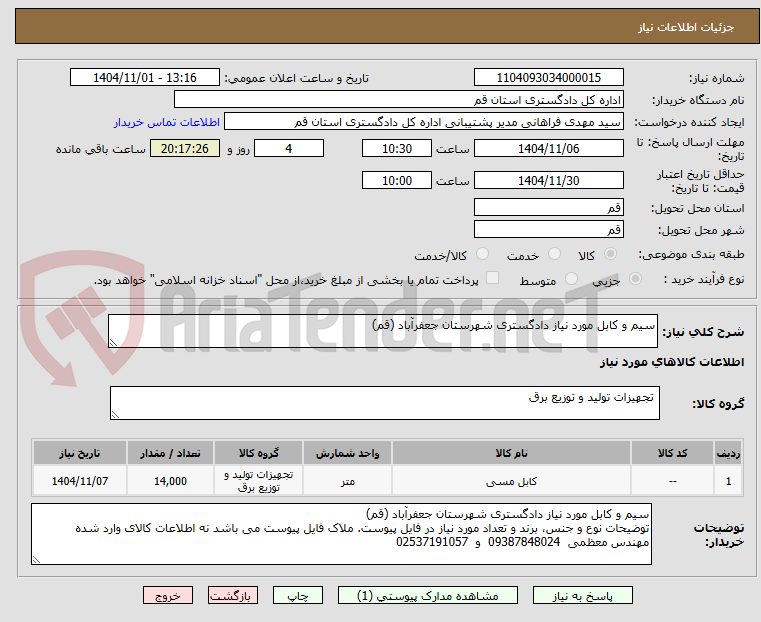
Task: Click the گروه کالا text area
Action: tap(384, 403)
